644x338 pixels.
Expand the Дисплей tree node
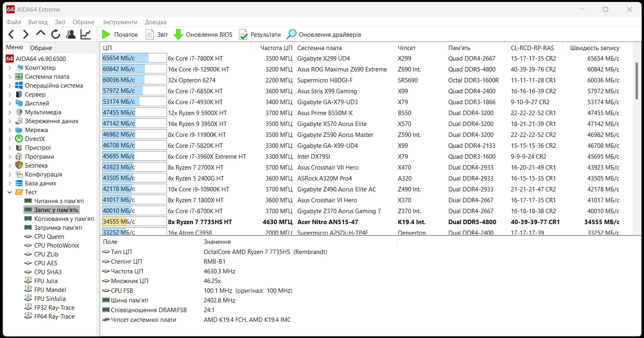click(x=10, y=103)
